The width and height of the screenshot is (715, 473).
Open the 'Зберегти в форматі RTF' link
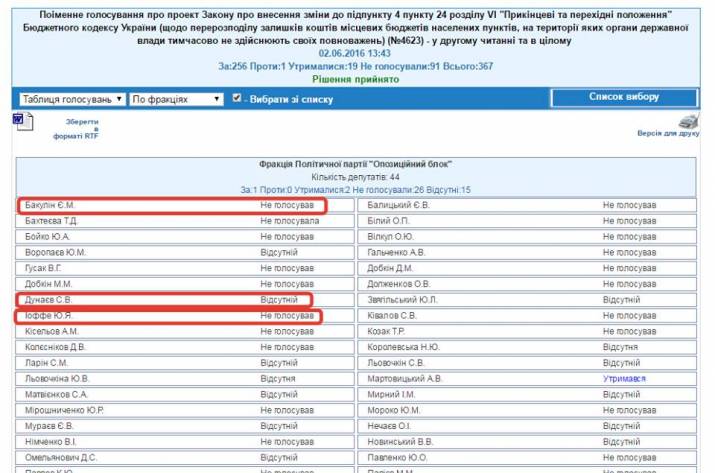(76, 129)
